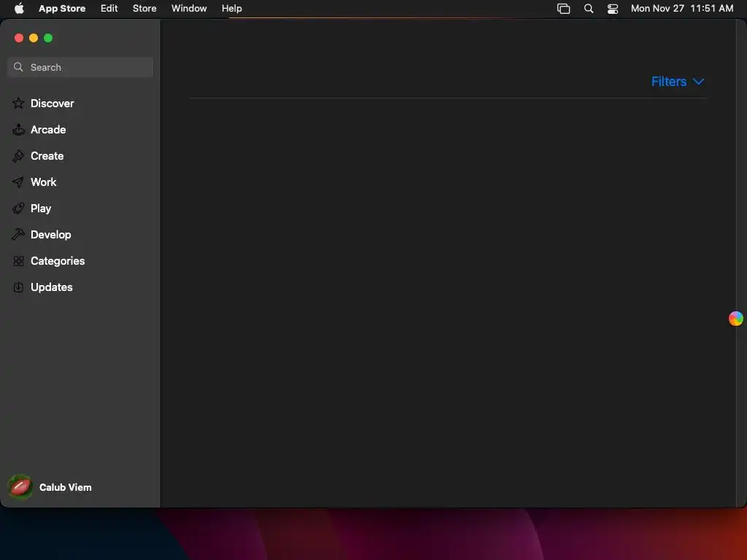Image resolution: width=747 pixels, height=560 pixels.
Task: Click the Play rocket icon
Action: point(18,208)
